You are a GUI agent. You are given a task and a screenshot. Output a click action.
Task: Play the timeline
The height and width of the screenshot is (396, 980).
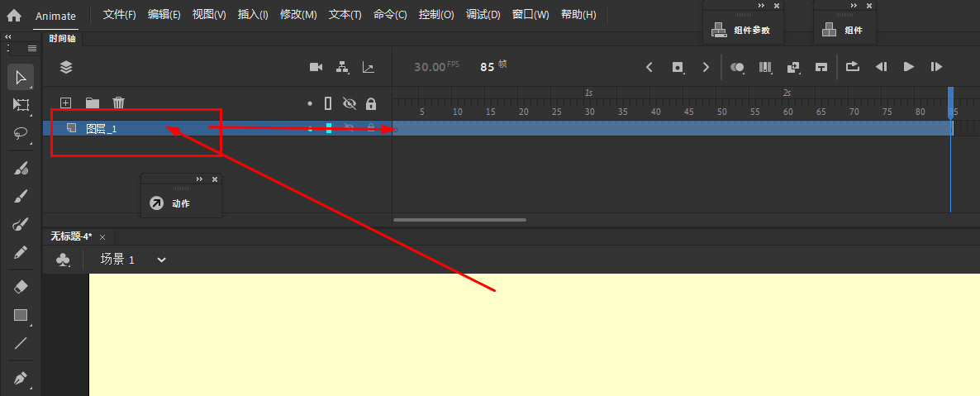coord(910,66)
